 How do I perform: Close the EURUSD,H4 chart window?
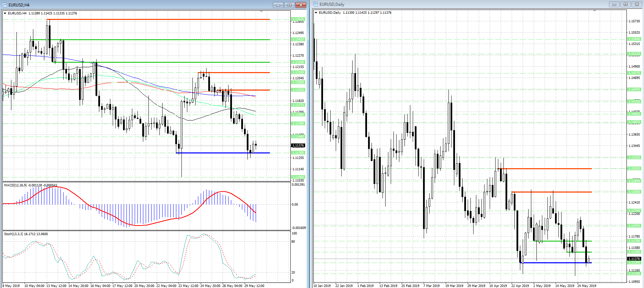[301, 5]
